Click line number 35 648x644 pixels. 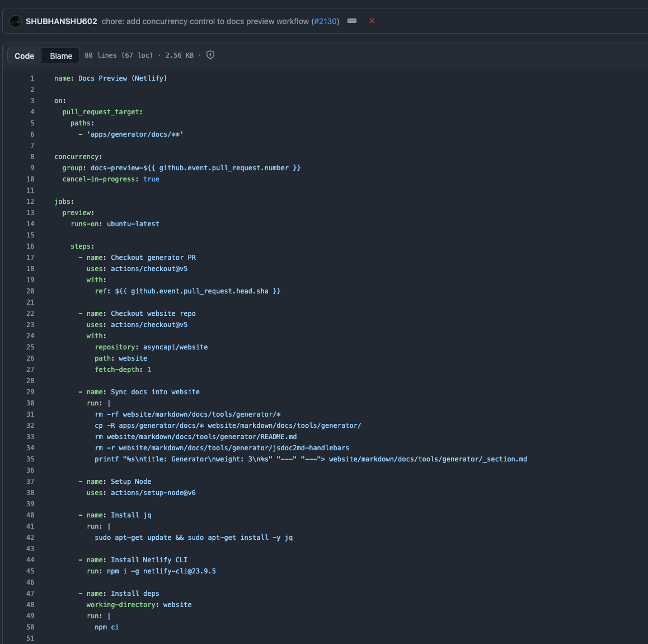coord(30,459)
